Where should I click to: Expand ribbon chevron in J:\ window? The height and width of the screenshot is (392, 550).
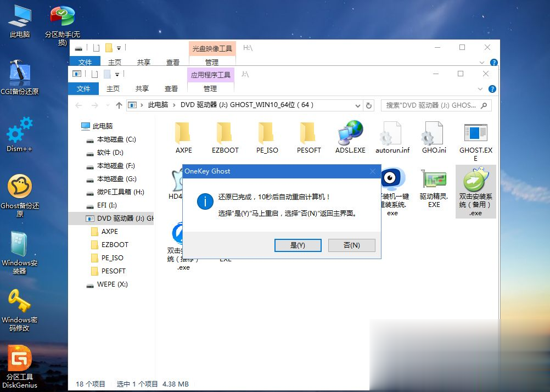pos(480,89)
